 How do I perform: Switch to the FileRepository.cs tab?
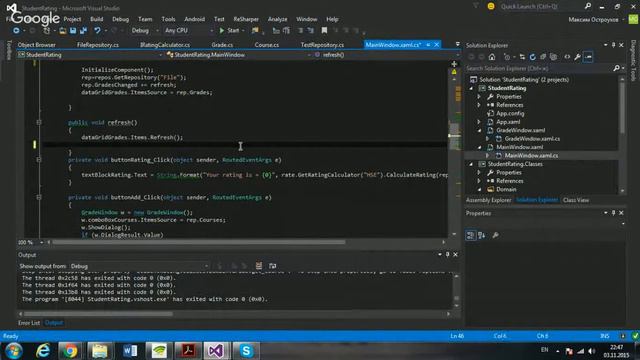coord(98,45)
